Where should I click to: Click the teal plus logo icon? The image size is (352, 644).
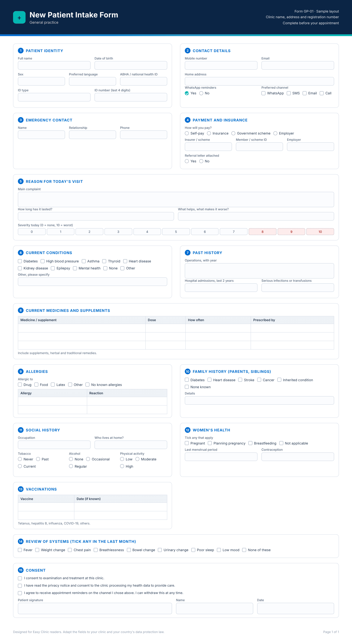19,17
